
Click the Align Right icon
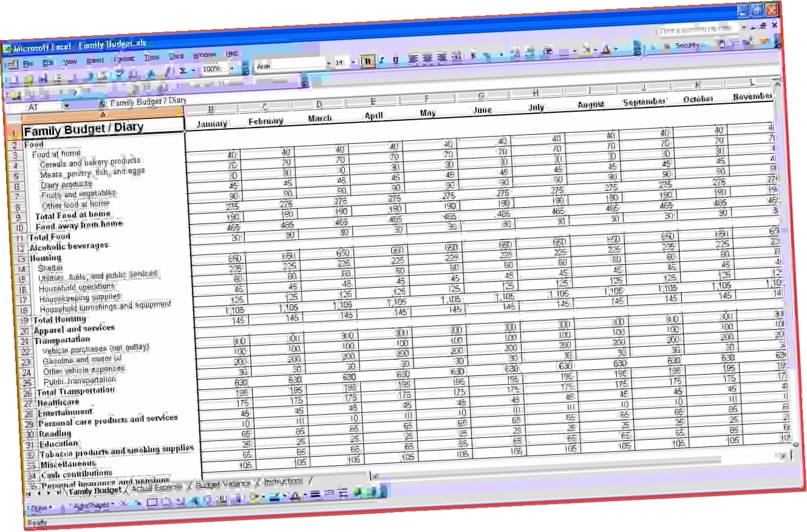coord(443,58)
